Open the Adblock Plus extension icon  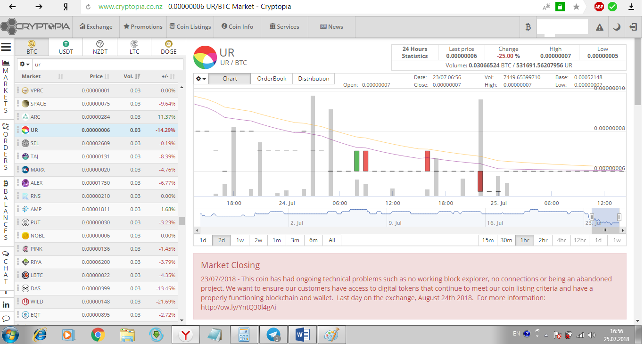[x=599, y=7]
